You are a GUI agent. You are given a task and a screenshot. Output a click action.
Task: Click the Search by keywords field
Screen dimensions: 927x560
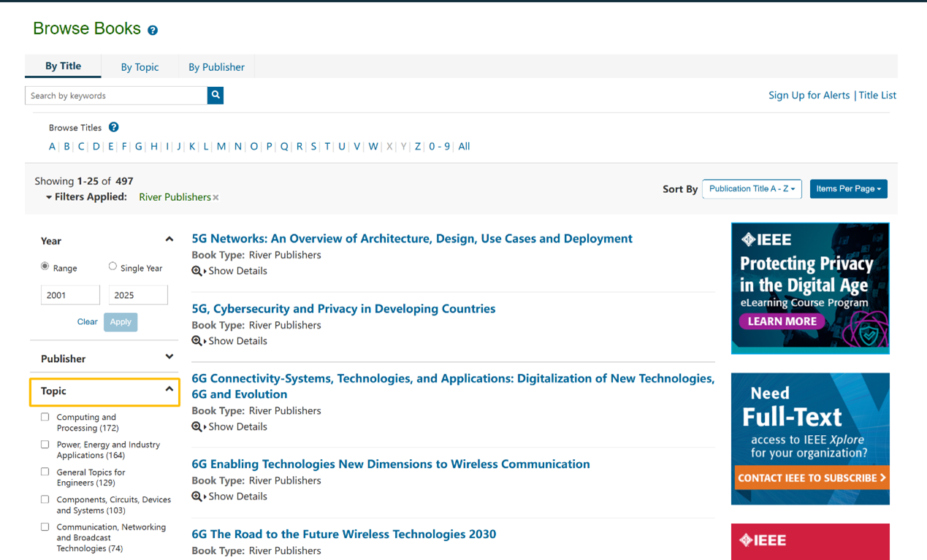tap(116, 96)
